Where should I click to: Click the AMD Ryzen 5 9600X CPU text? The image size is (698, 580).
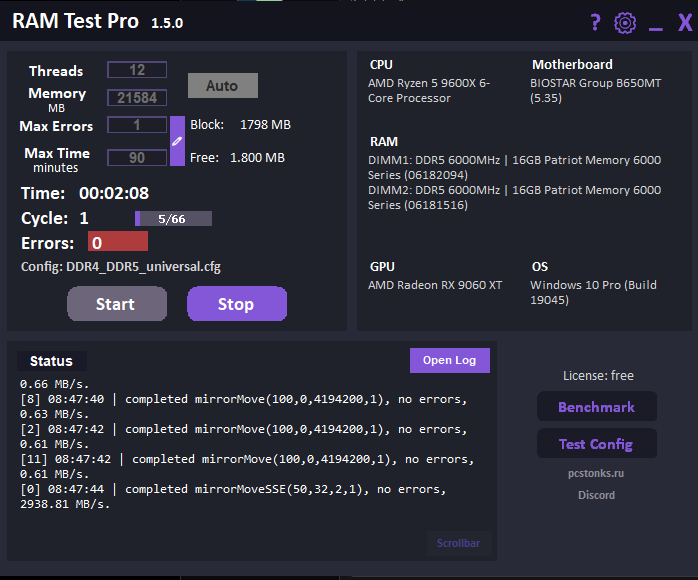(x=429, y=90)
